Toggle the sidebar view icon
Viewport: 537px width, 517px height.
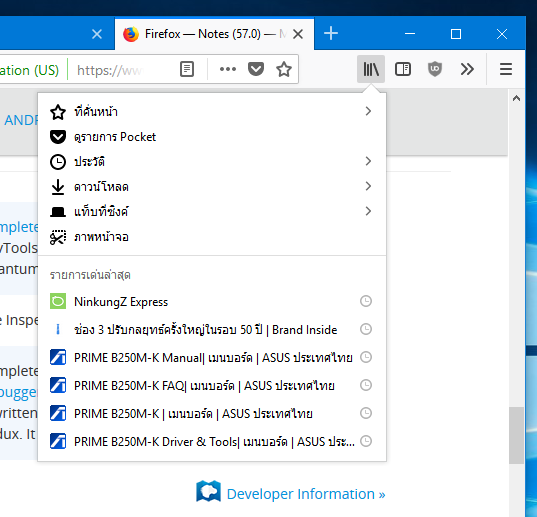(x=403, y=69)
